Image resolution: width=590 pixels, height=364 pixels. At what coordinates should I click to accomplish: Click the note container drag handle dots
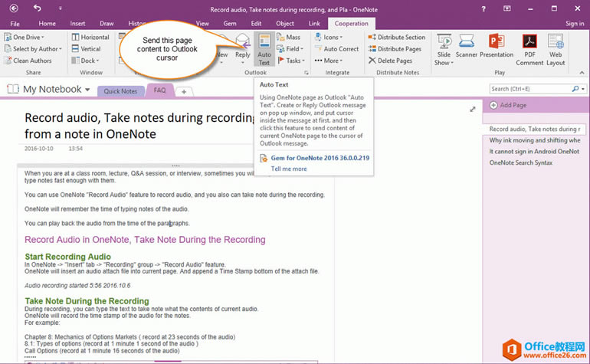175,166
